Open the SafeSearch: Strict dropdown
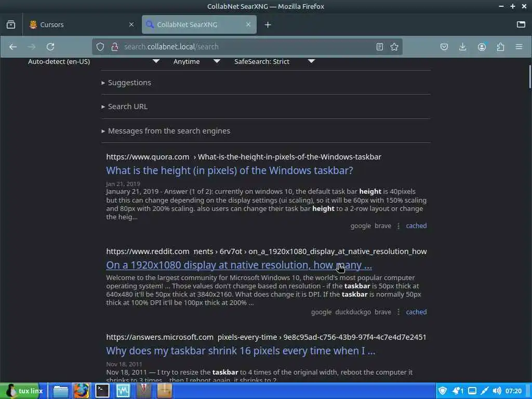 (x=274, y=61)
